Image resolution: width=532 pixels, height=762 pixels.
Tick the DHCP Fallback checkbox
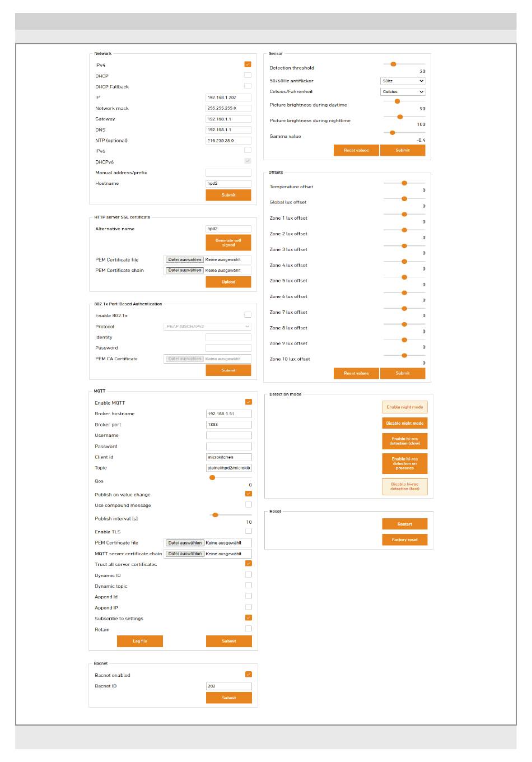(x=248, y=86)
